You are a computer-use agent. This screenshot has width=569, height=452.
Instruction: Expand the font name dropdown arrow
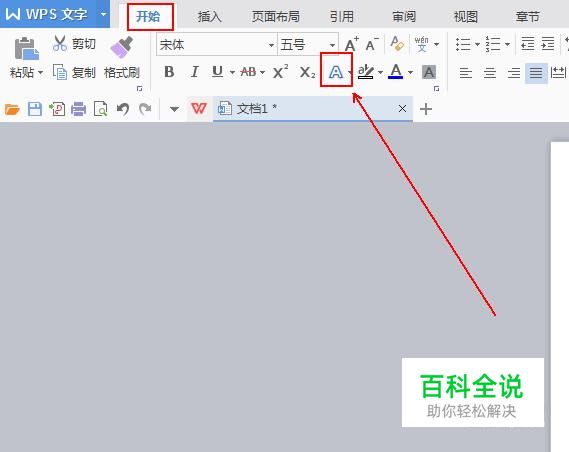[x=271, y=45]
